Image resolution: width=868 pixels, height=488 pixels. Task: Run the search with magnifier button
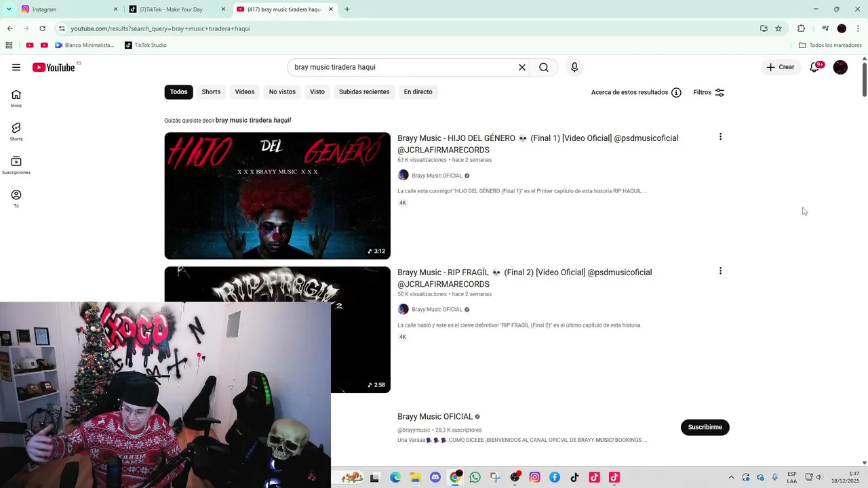[544, 67]
